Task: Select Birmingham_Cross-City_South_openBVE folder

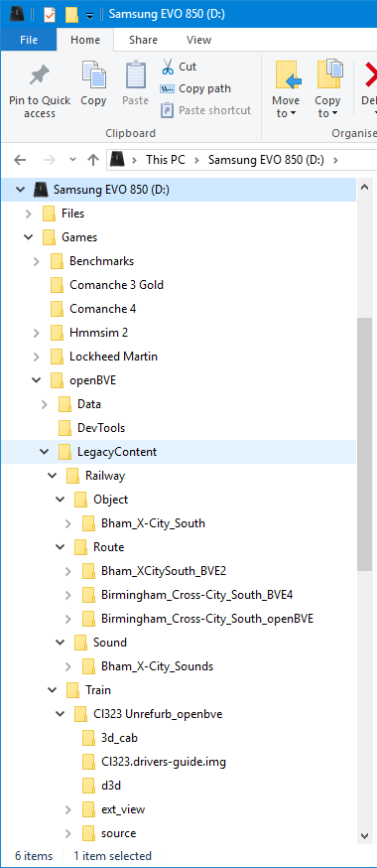Action: [207, 619]
